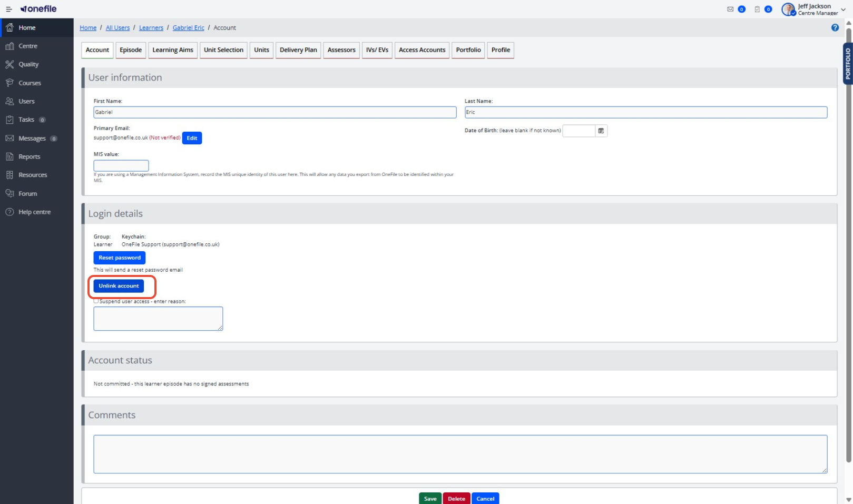Select the Account tab
The height and width of the screenshot is (504, 853).
click(97, 50)
